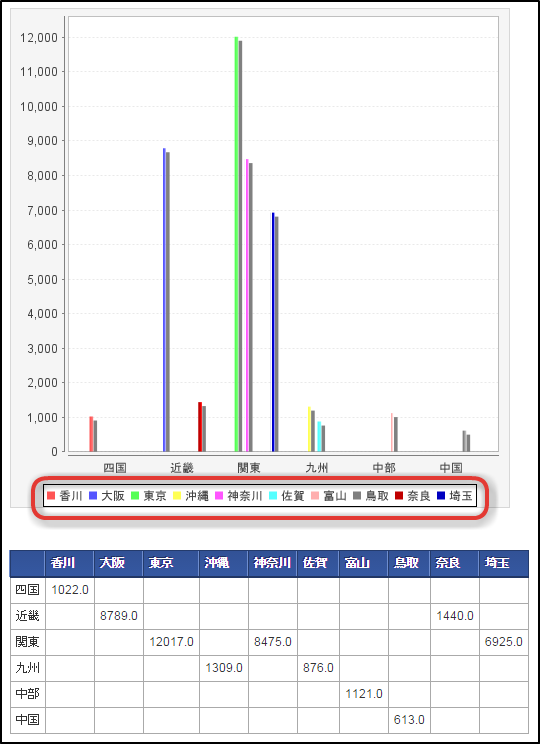The height and width of the screenshot is (744, 540).
Task: Click the dark red 奈良 legend swatch
Action: pos(399,496)
